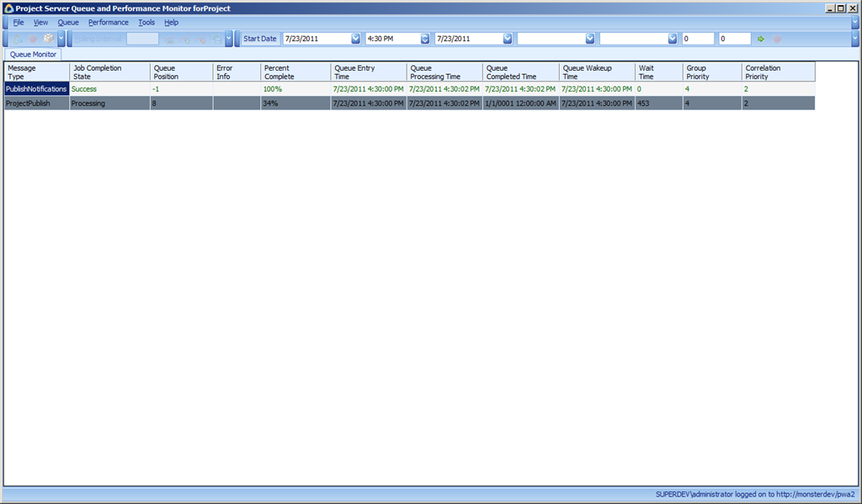Viewport: 862px width, 504px height.
Task: Expand the end date 7/23/2011 dropdown
Action: click(508, 39)
